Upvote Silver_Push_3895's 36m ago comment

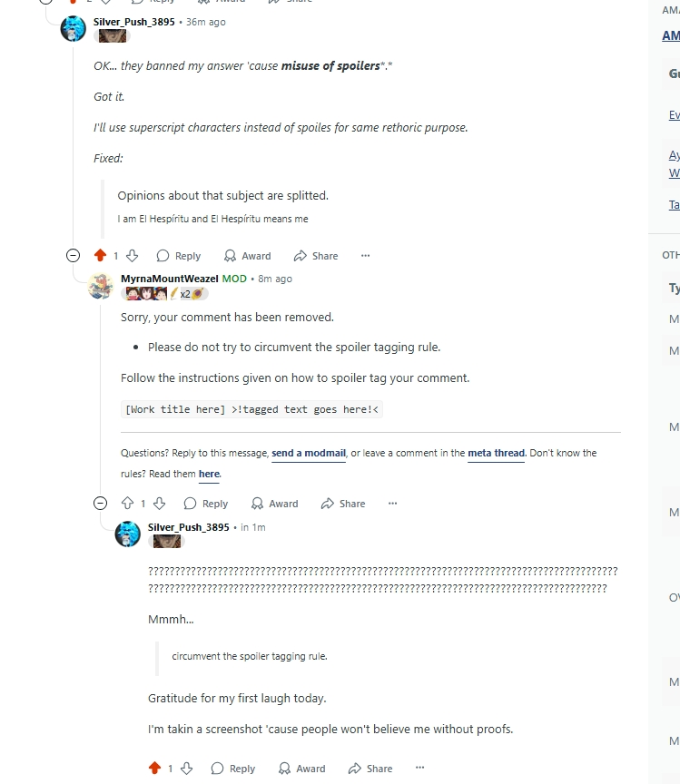click(x=100, y=256)
